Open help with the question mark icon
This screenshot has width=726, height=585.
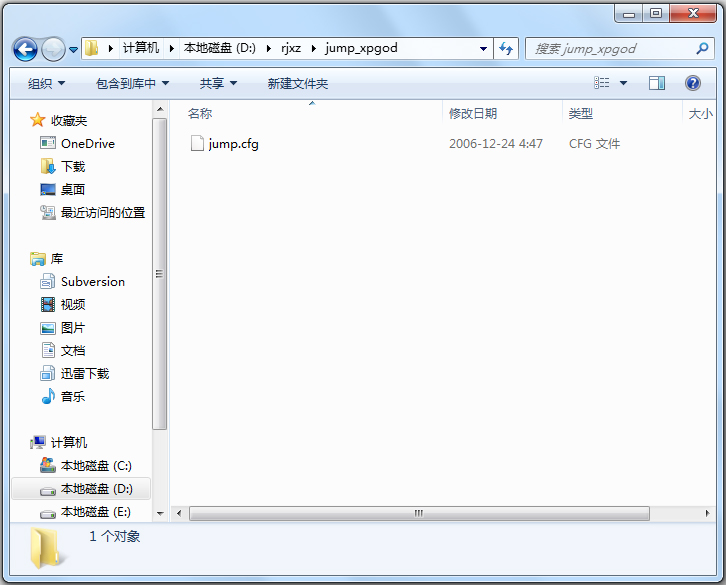coord(693,83)
